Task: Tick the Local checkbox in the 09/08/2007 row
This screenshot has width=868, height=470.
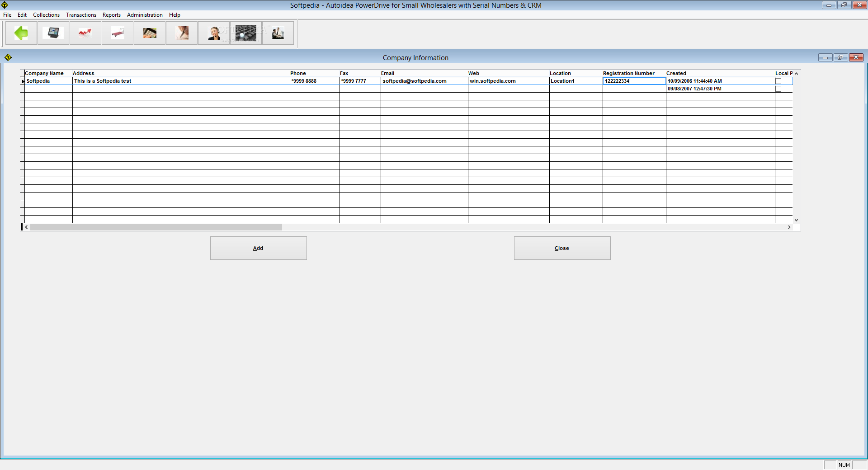Action: tap(778, 89)
